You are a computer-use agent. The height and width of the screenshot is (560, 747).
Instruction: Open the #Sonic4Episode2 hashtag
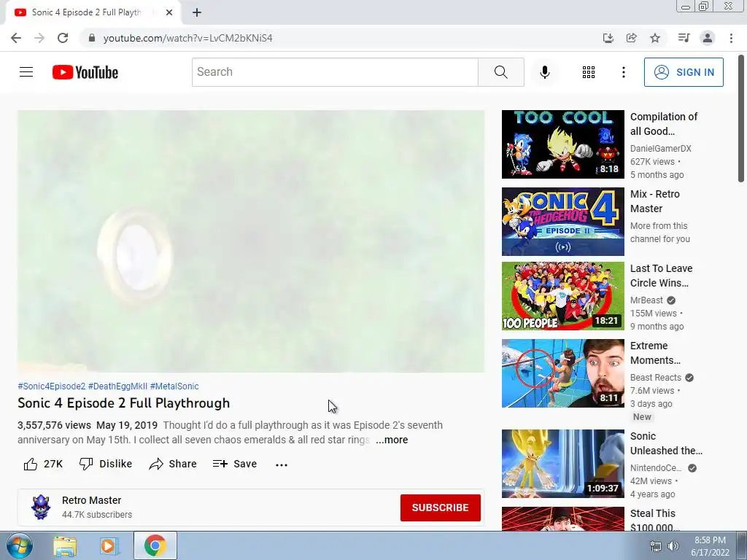pyautogui.click(x=52, y=386)
